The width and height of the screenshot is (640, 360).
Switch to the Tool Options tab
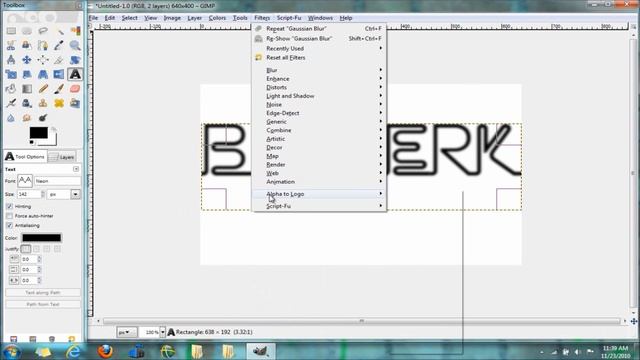[x=25, y=157]
